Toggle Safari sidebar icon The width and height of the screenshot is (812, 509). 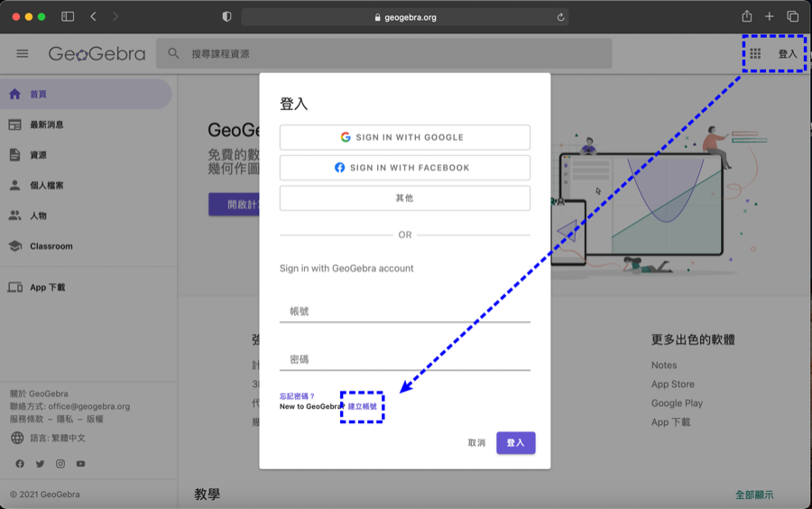coord(68,16)
